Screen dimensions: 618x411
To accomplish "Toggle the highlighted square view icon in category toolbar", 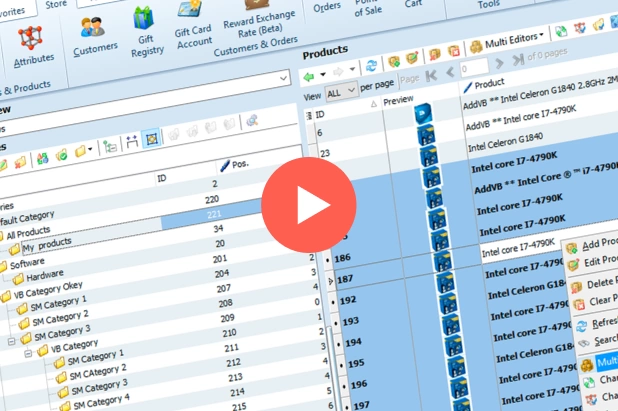I will tap(151, 139).
